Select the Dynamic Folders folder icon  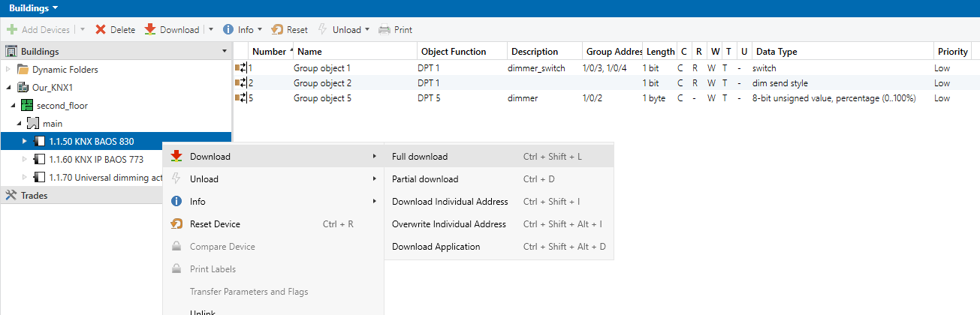pyautogui.click(x=23, y=70)
